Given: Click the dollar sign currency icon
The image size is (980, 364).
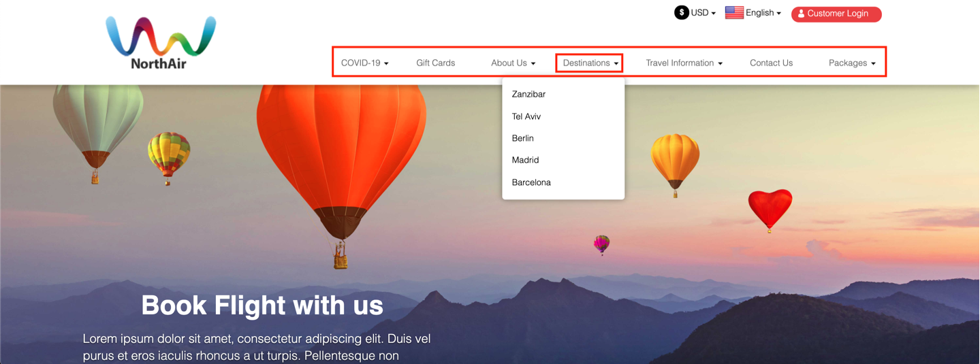Looking at the screenshot, I should (681, 12).
